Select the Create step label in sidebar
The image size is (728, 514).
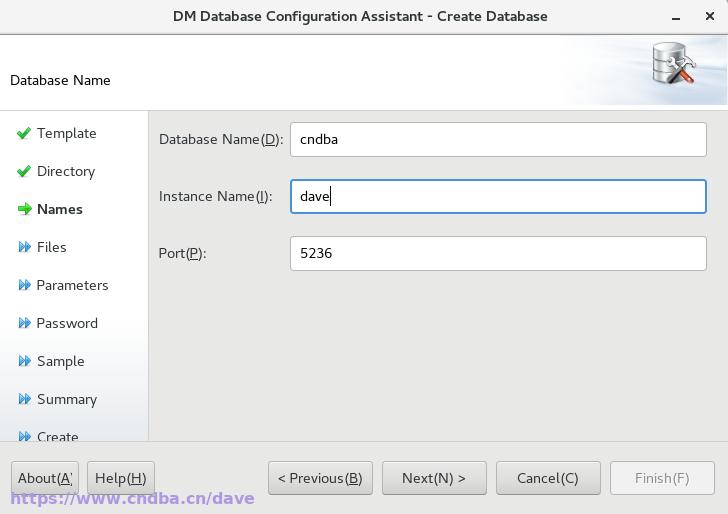[58, 436]
